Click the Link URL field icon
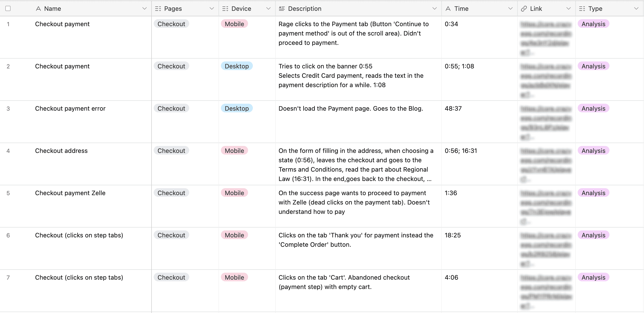This screenshot has height=313, width=644. [524, 8]
